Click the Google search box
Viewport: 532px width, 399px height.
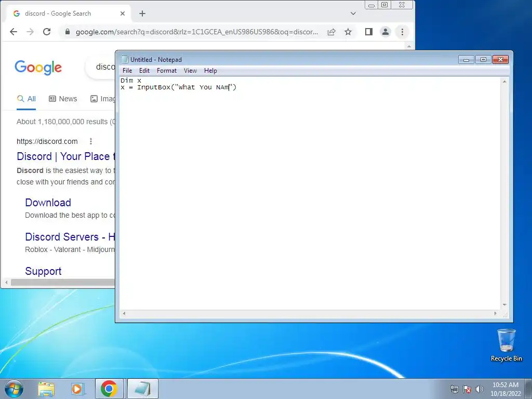pyautogui.click(x=101, y=67)
